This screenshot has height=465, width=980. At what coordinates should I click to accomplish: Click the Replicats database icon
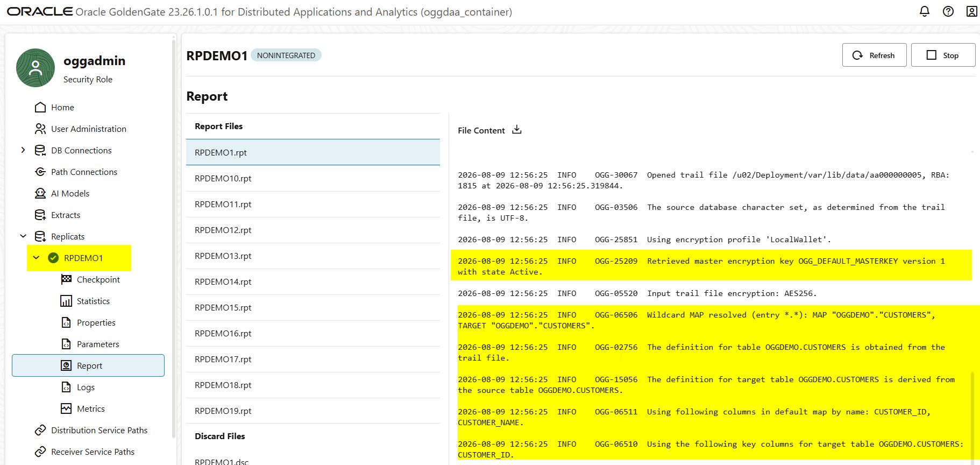point(40,236)
